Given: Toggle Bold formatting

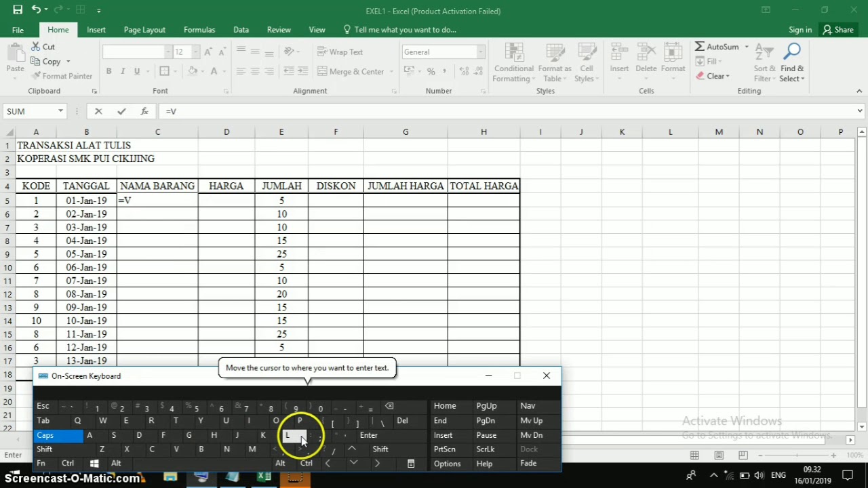Looking at the screenshot, I should [x=108, y=71].
